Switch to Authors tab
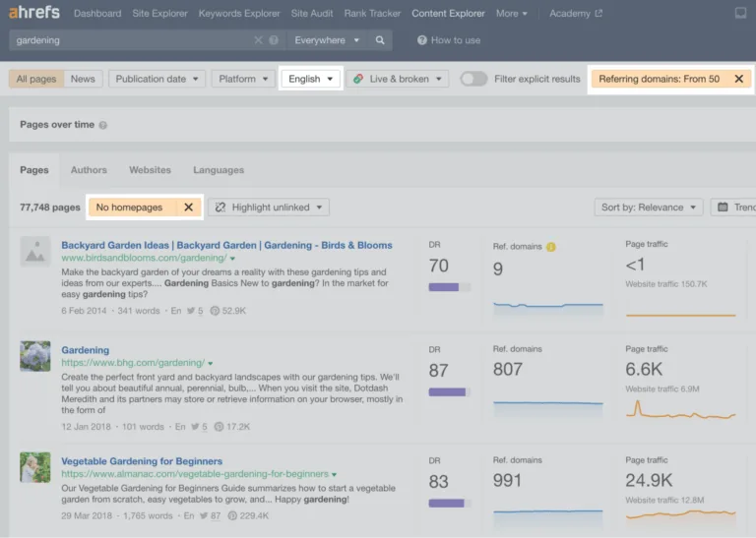 [x=89, y=170]
